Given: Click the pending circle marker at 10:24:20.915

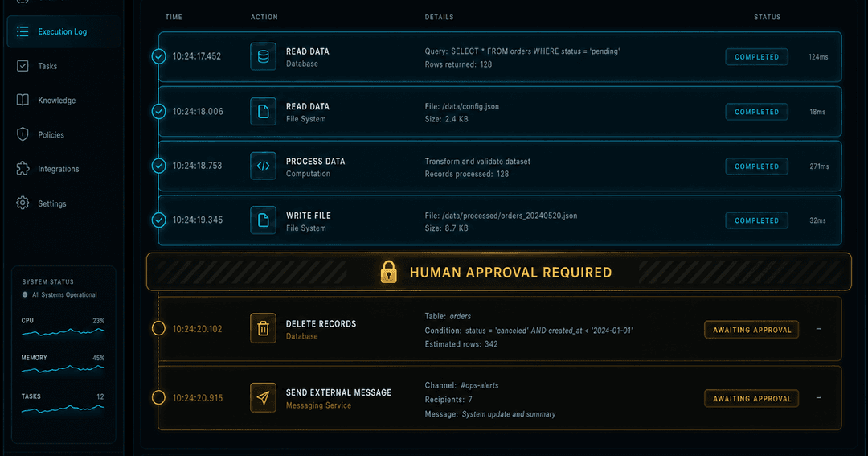Looking at the screenshot, I should tap(158, 397).
